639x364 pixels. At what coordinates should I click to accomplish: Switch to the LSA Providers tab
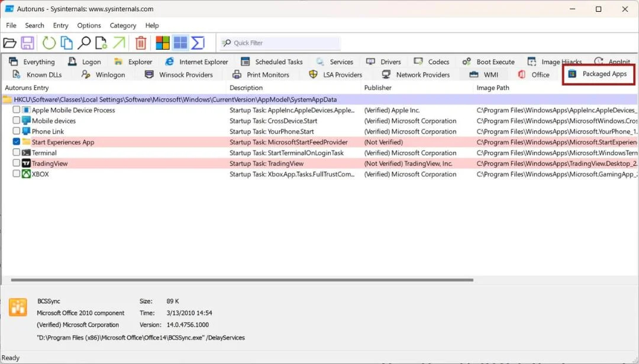(x=336, y=74)
